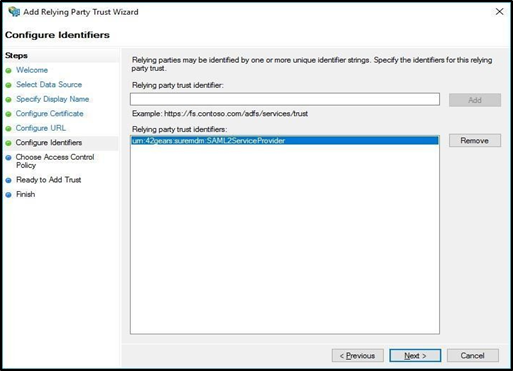Click green bullet next to Configure Certificate
The height and width of the screenshot is (371, 513).
[x=9, y=114]
